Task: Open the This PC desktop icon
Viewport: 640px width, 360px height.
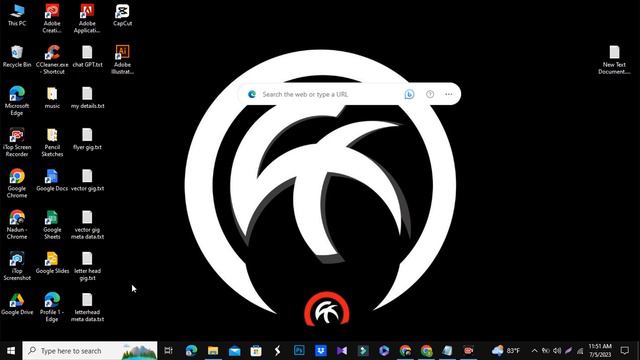Action: coord(17,15)
